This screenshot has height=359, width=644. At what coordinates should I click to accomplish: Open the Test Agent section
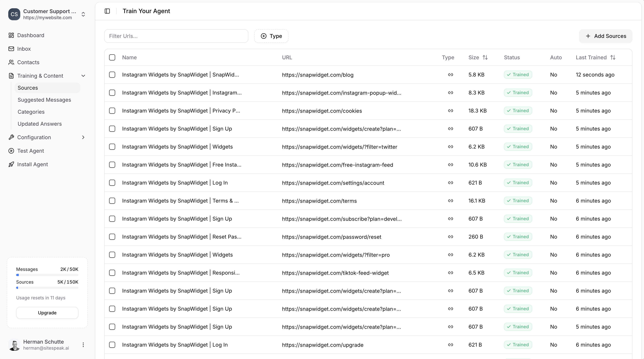[x=30, y=151]
